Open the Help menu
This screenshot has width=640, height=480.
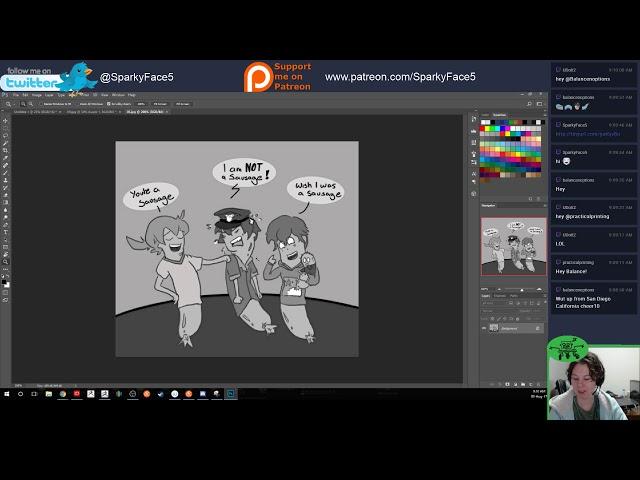click(132, 95)
